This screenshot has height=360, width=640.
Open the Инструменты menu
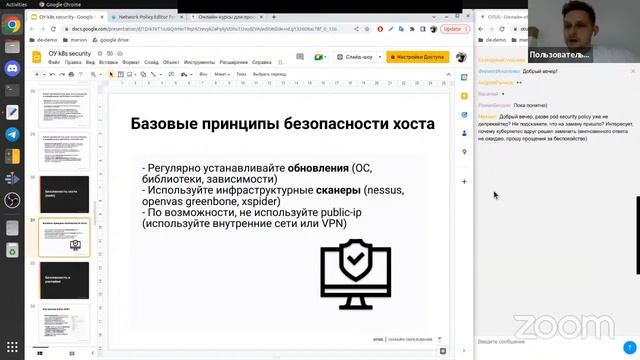coord(199,62)
